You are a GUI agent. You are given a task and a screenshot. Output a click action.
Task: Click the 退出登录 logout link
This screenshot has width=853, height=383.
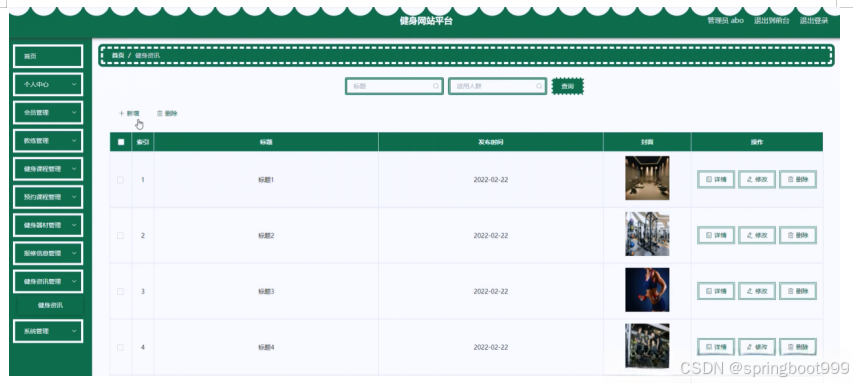814,21
